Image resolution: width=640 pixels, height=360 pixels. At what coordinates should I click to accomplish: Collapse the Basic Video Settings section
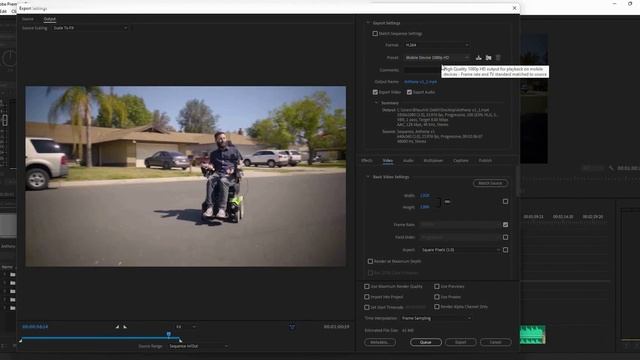(x=368, y=177)
